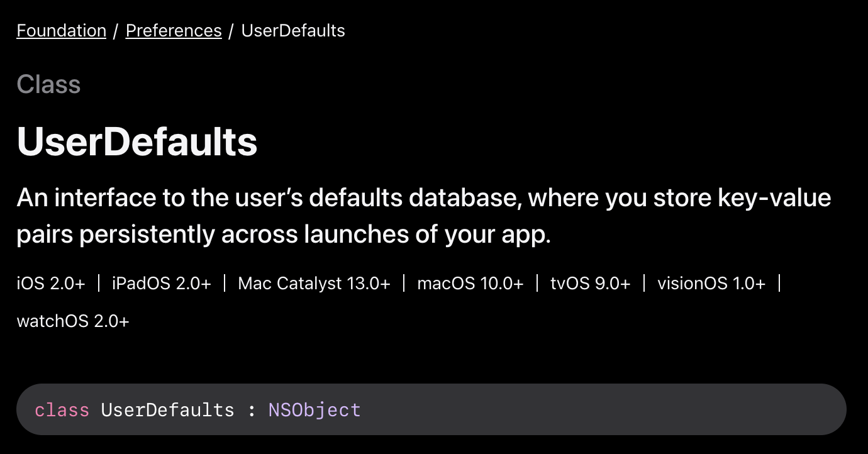The image size is (868, 454).
Task: Click the UserDefaults breadcrumb item
Action: [293, 31]
